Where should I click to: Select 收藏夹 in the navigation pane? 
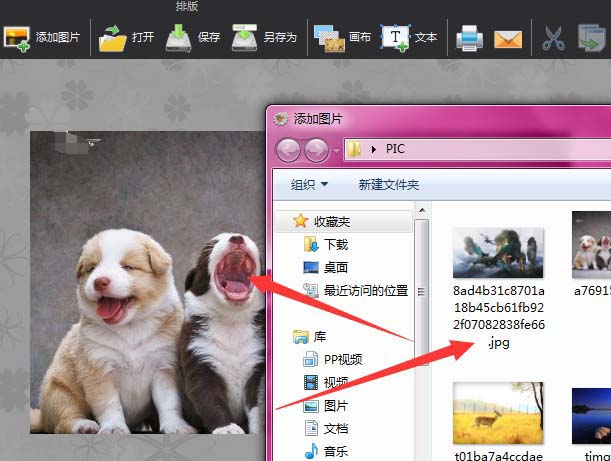point(343,221)
